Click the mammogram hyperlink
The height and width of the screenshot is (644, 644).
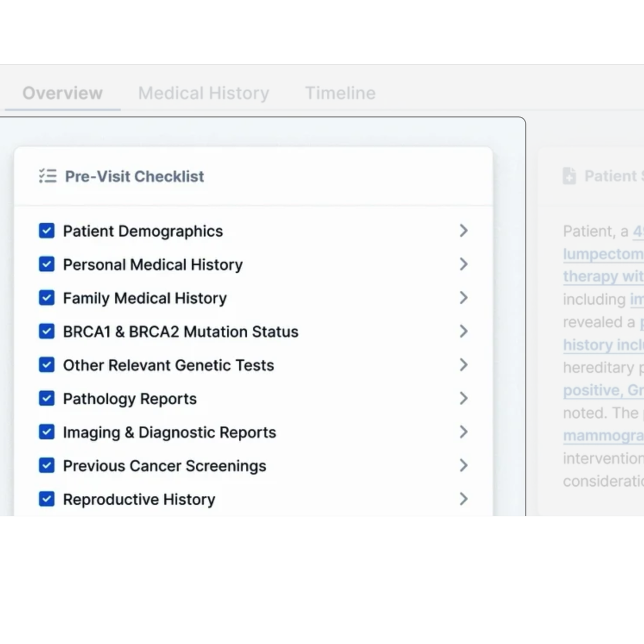[602, 435]
